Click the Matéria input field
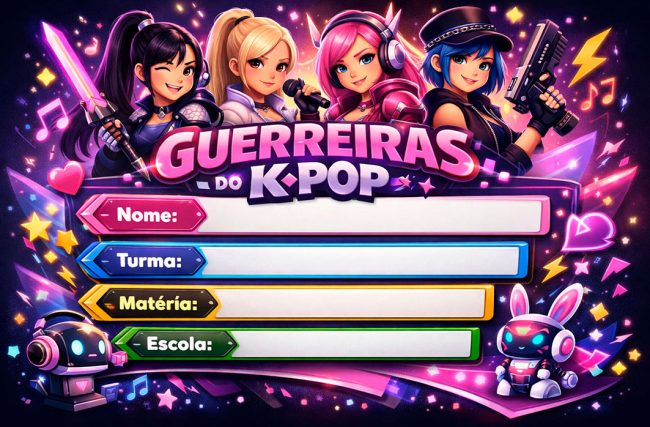This screenshot has height=427, width=650. (352, 303)
